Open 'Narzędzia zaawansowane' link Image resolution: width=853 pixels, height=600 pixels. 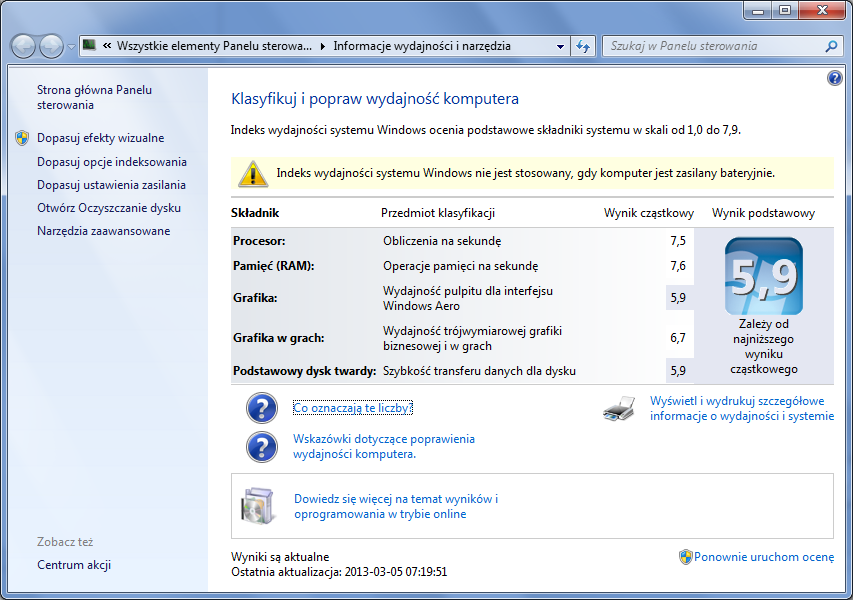coord(103,231)
